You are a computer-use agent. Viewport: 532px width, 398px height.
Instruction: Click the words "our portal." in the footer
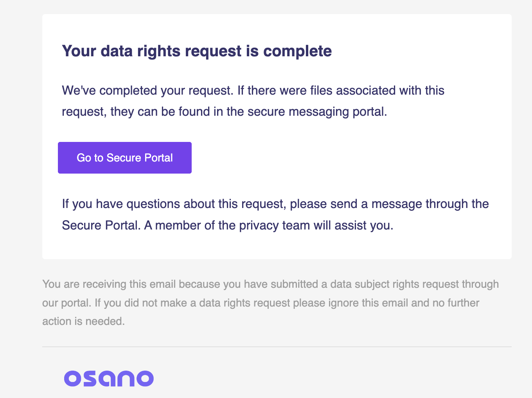[67, 303]
